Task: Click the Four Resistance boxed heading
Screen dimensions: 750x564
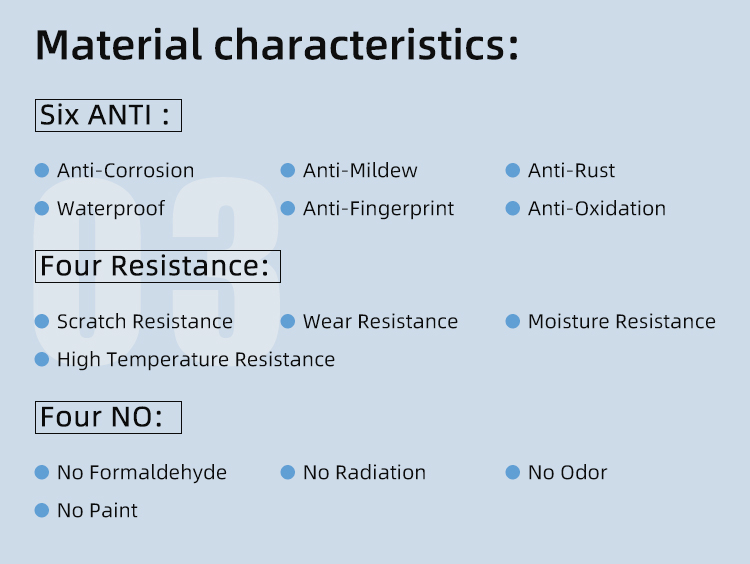Action: tap(158, 266)
